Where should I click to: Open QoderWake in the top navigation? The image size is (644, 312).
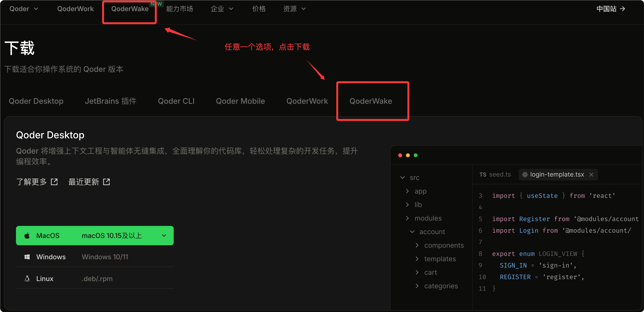coord(130,9)
